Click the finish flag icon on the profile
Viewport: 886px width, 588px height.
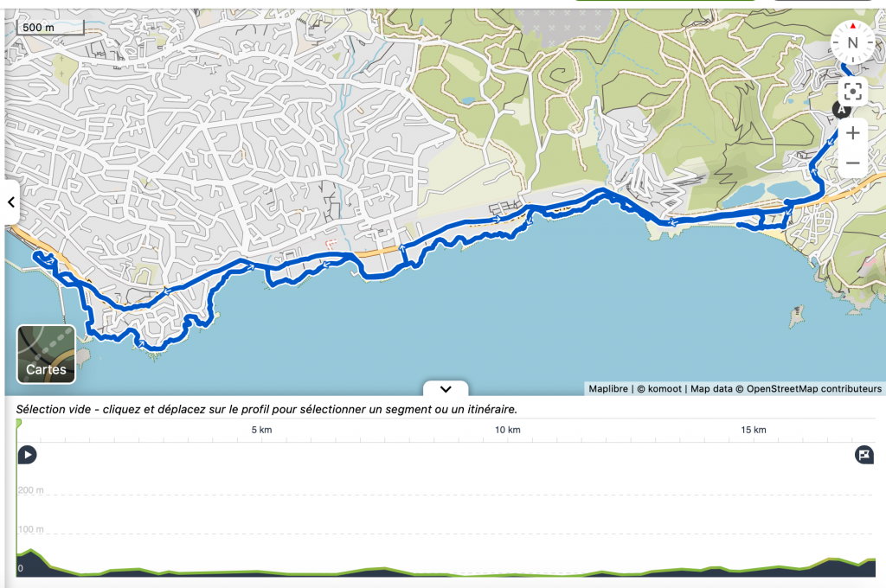click(864, 455)
